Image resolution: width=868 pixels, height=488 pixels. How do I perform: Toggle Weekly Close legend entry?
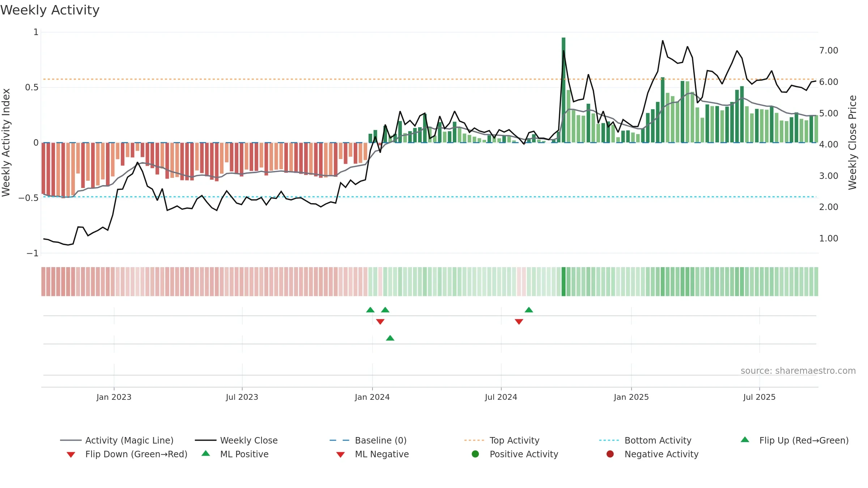(x=236, y=440)
